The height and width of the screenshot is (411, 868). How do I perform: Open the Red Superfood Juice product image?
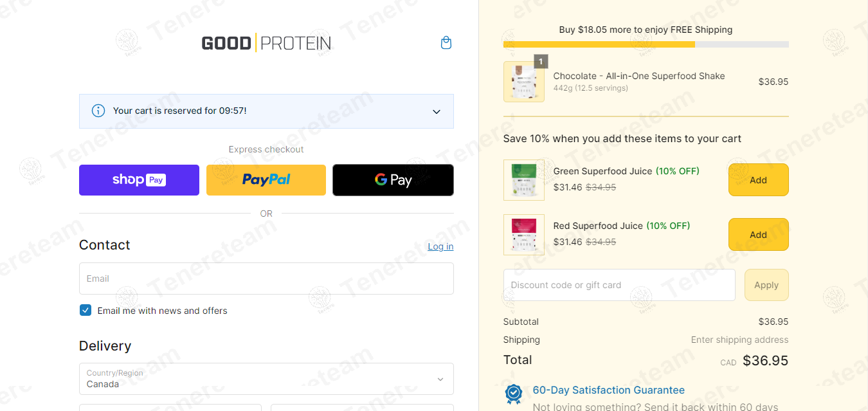click(524, 235)
